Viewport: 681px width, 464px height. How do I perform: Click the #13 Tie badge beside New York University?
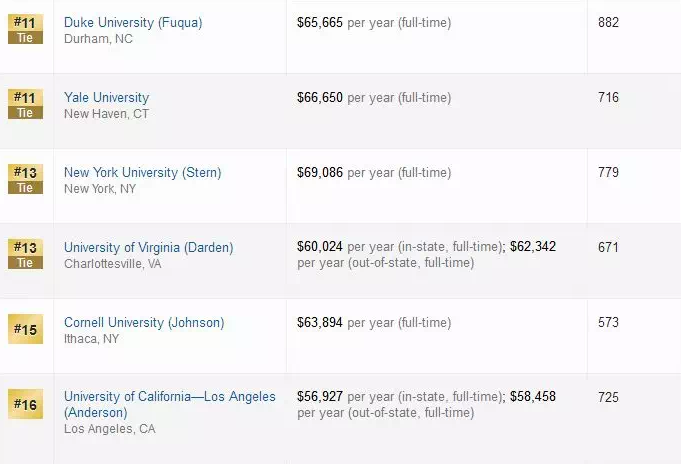coord(25,179)
